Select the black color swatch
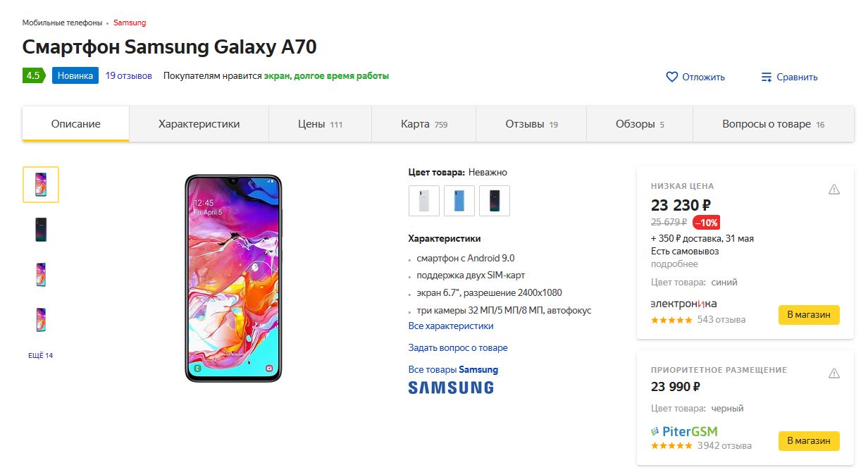Image resolution: width=868 pixels, height=470 pixels. point(495,201)
